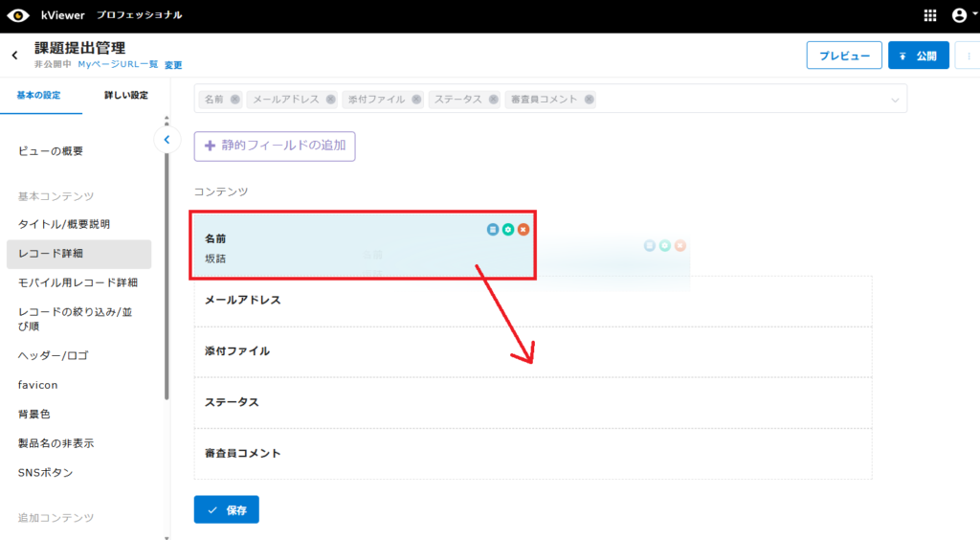Remove the 審査員コメント tag
The width and height of the screenshot is (980, 540).
590,99
